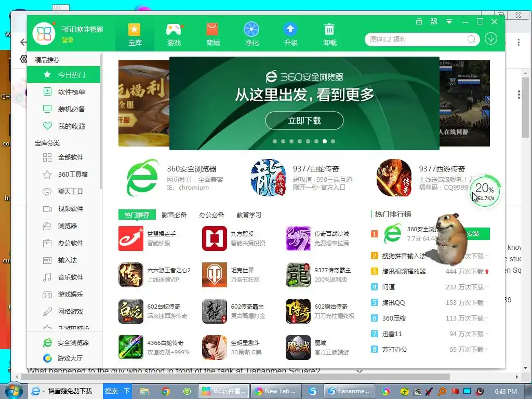Switch to the New Tab taskbar window
The image size is (532, 399).
tap(277, 391)
